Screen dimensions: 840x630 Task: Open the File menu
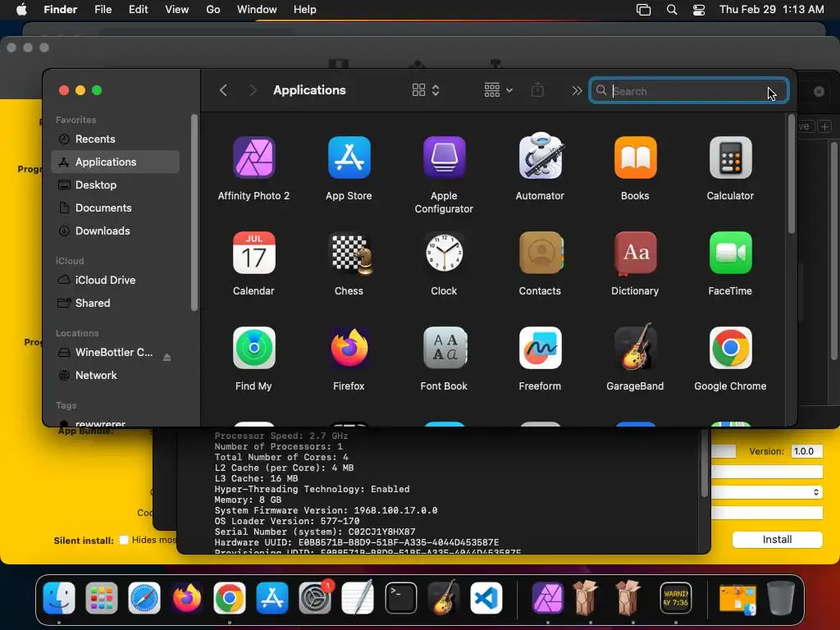point(103,10)
